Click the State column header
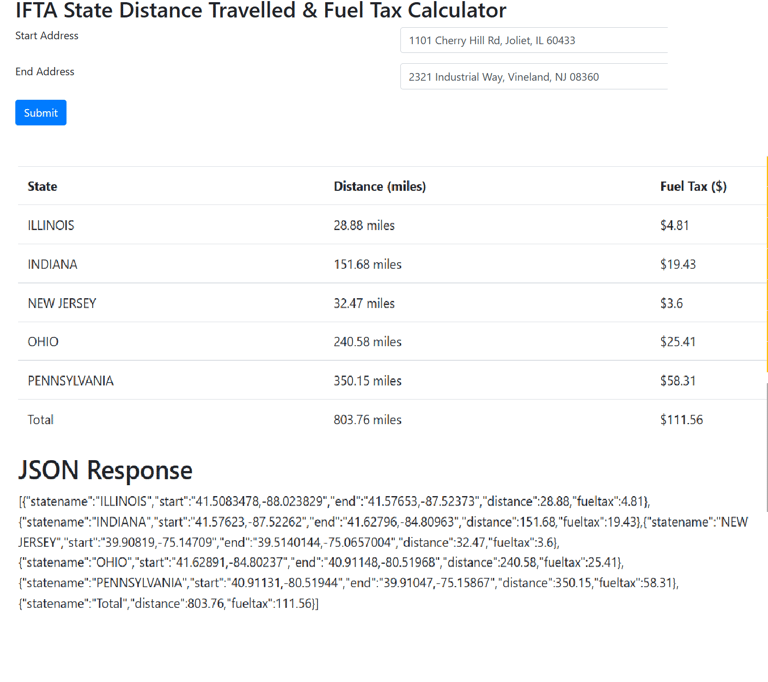 point(43,186)
